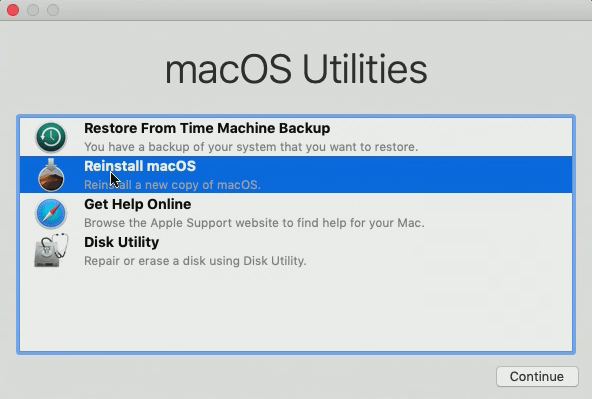
Task: Click 'Repair or erase a disk' description
Action: (195, 261)
